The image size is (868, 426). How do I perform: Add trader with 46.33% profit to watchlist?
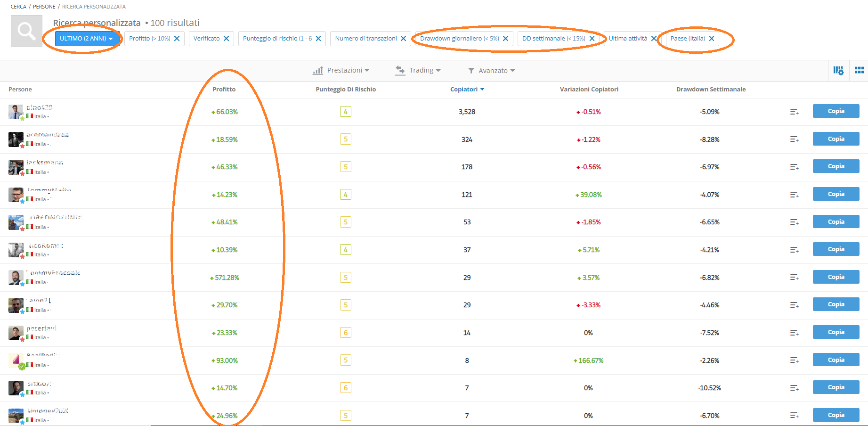tap(795, 167)
